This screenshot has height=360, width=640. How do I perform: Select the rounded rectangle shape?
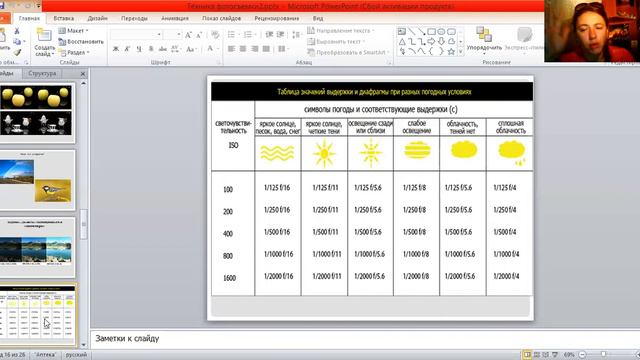pyautogui.click(x=451, y=32)
